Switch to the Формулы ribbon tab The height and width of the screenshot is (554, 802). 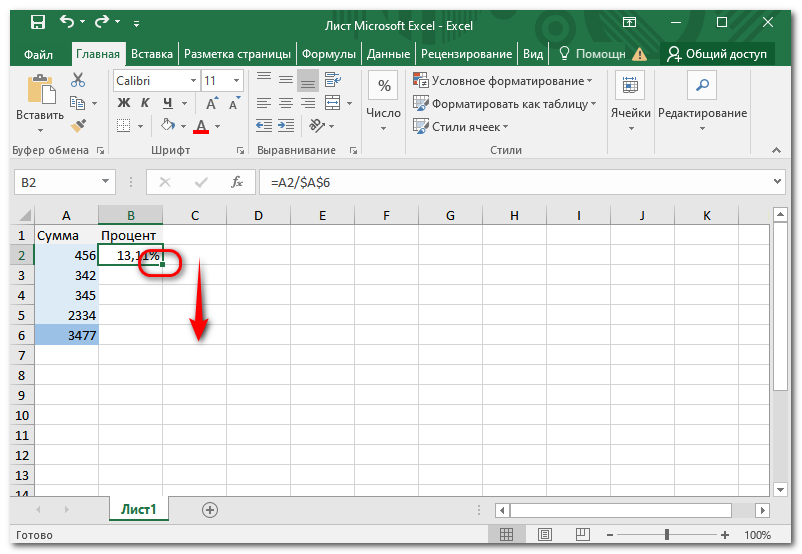click(x=328, y=54)
